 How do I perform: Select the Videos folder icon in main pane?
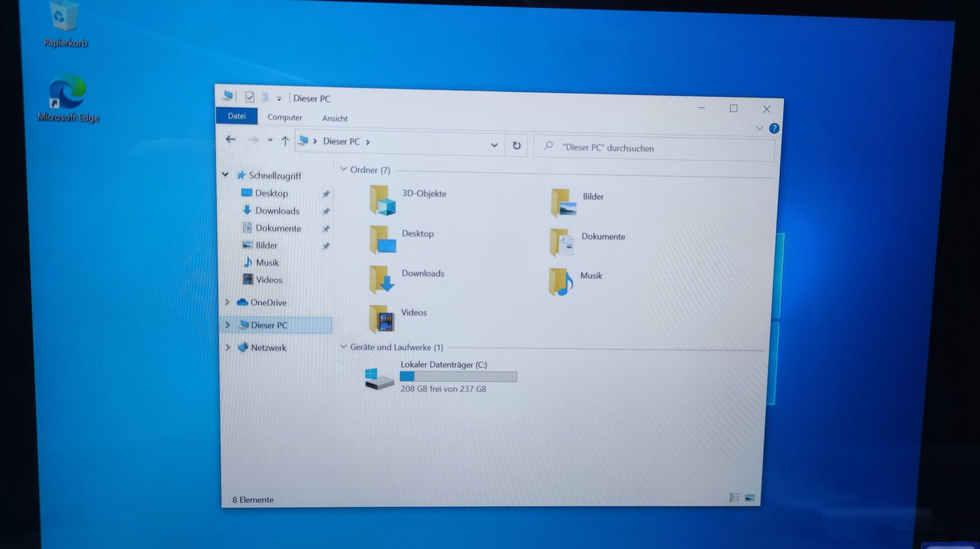point(382,318)
